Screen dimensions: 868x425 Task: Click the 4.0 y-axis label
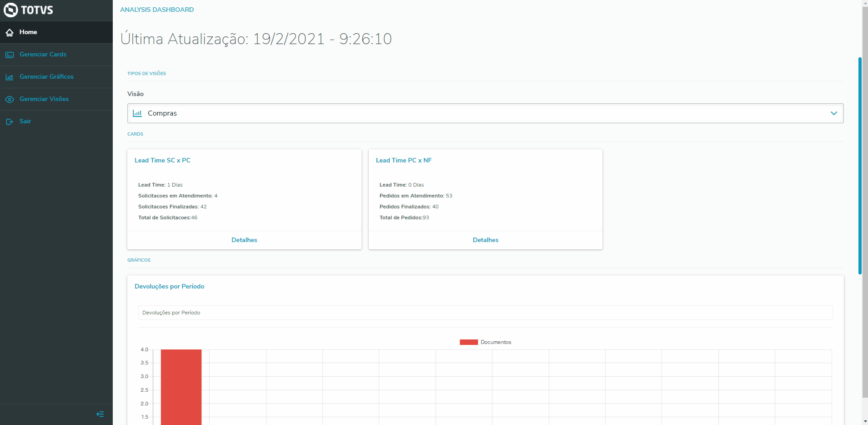pyautogui.click(x=144, y=349)
